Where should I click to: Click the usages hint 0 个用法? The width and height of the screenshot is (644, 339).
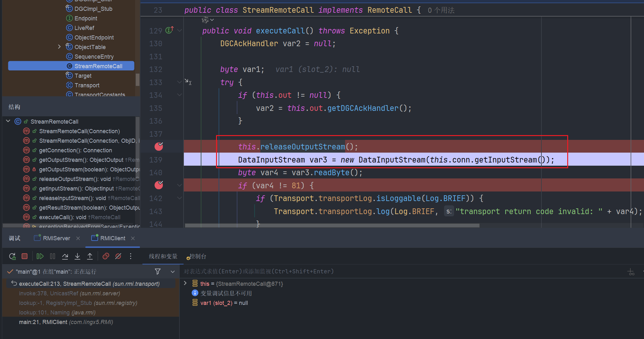[x=441, y=10]
